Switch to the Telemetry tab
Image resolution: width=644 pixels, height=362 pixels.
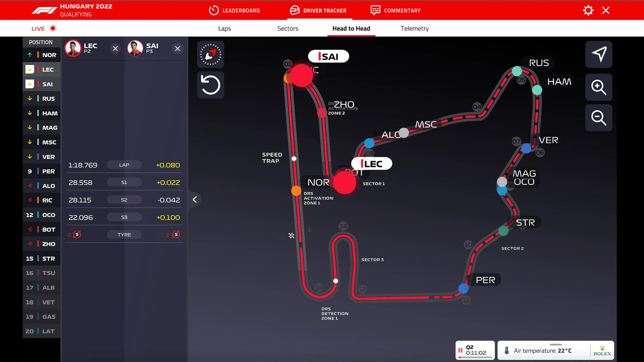click(x=414, y=28)
